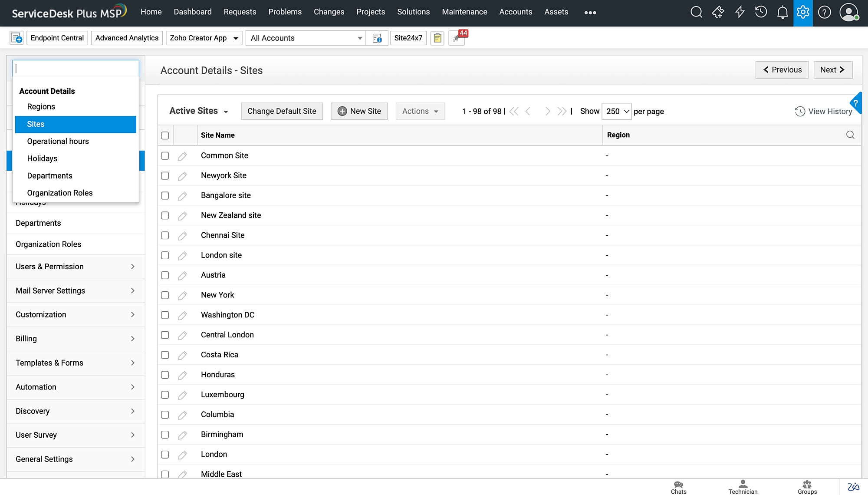Click the New Site button

coord(359,111)
